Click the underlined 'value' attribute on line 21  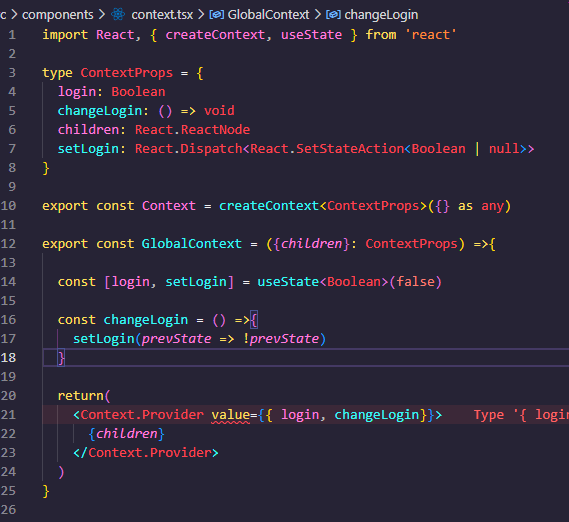pyautogui.click(x=231, y=415)
